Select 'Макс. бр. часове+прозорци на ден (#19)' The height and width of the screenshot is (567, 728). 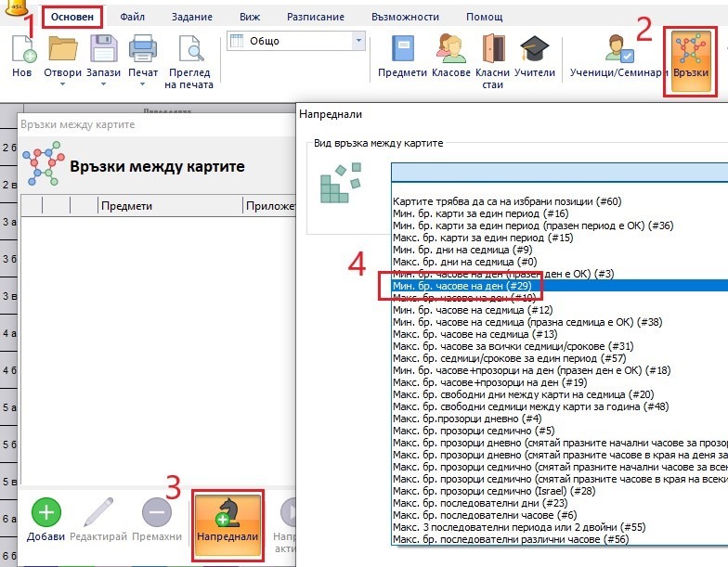pos(490,382)
